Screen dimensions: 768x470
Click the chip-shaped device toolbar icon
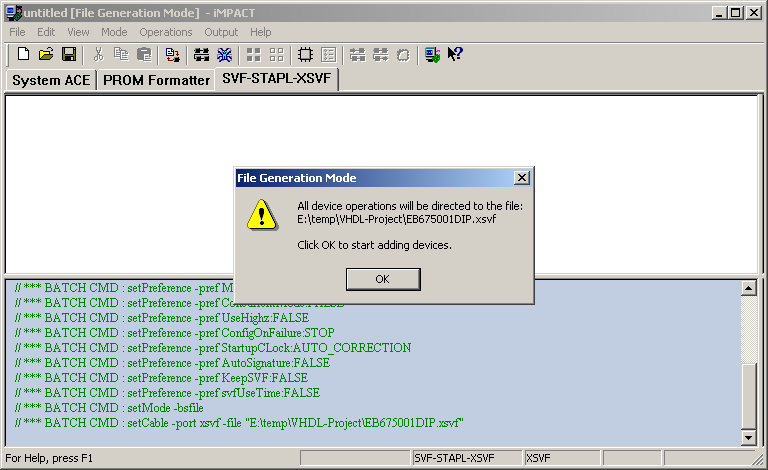tap(306, 54)
